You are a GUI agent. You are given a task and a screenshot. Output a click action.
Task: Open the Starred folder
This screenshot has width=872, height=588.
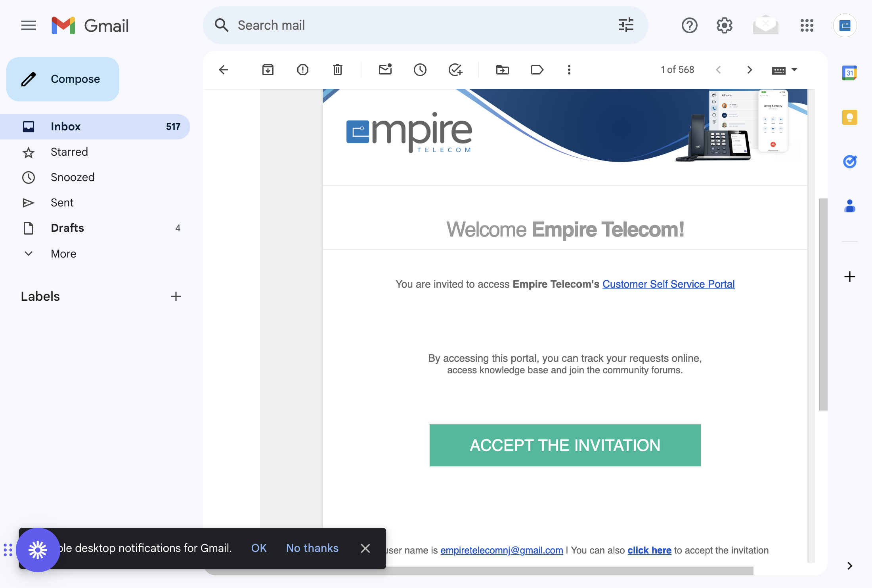(x=95, y=152)
